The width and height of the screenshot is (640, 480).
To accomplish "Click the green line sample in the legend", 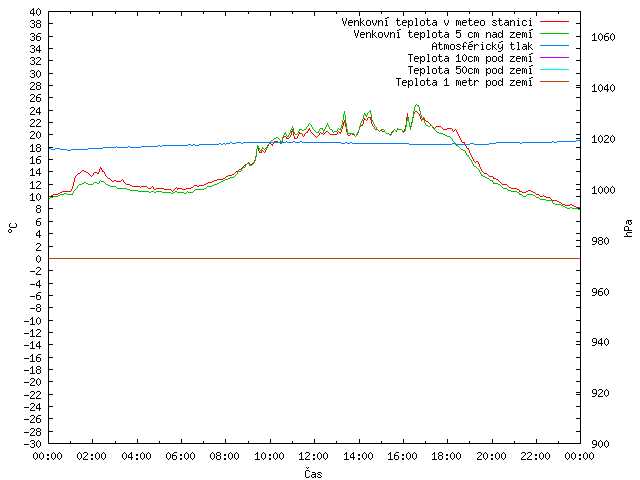I will (x=554, y=34).
